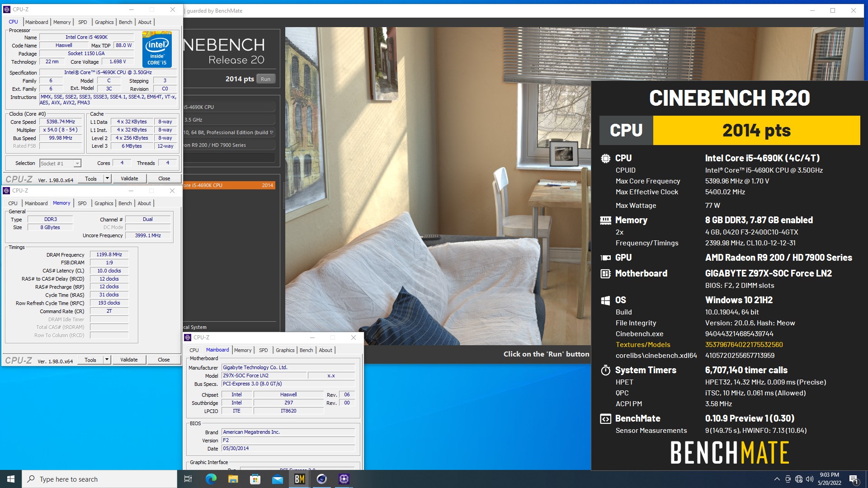Image resolution: width=868 pixels, height=488 pixels.
Task: Click Validate in Memory CPU-Z window
Action: (129, 360)
